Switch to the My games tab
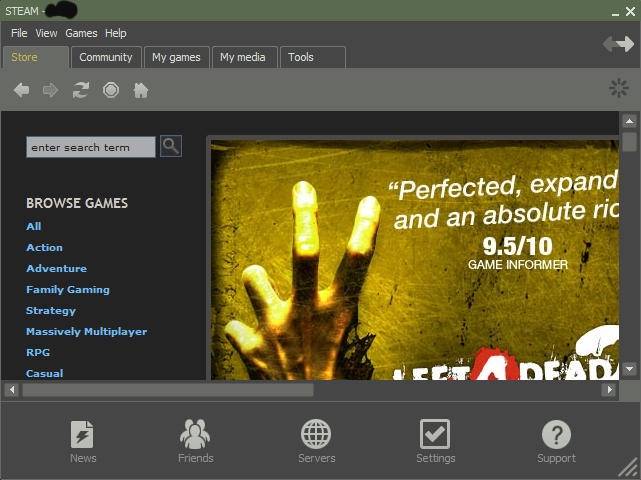 [176, 57]
